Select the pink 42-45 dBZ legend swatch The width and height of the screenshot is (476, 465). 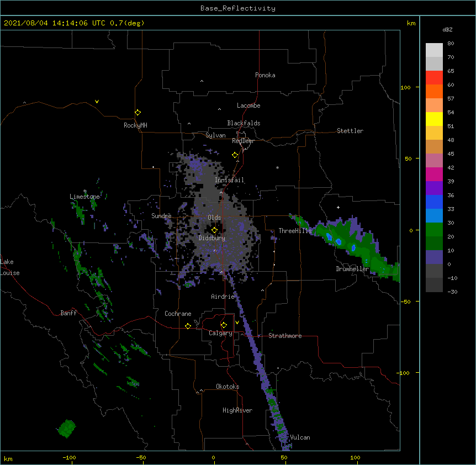[x=434, y=161]
